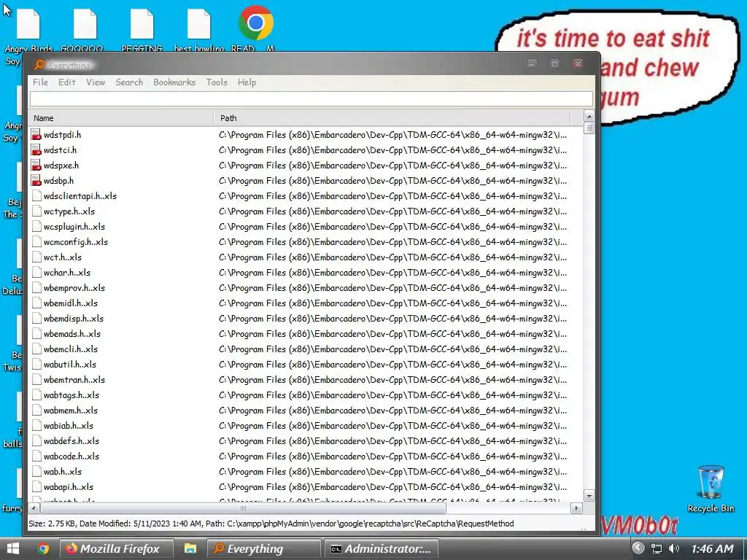Open the Bookmarks menu
747x560 pixels.
(x=174, y=82)
